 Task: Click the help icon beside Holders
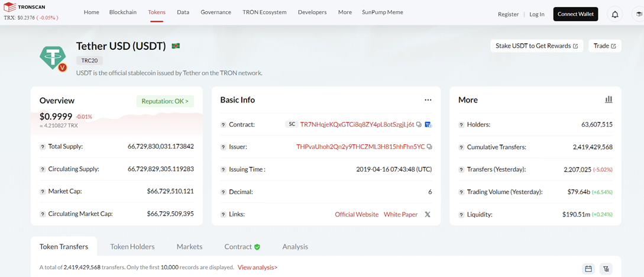pyautogui.click(x=461, y=124)
